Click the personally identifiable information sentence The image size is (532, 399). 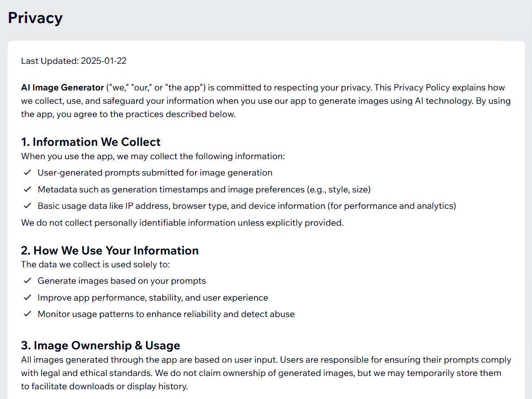pyautogui.click(x=182, y=223)
